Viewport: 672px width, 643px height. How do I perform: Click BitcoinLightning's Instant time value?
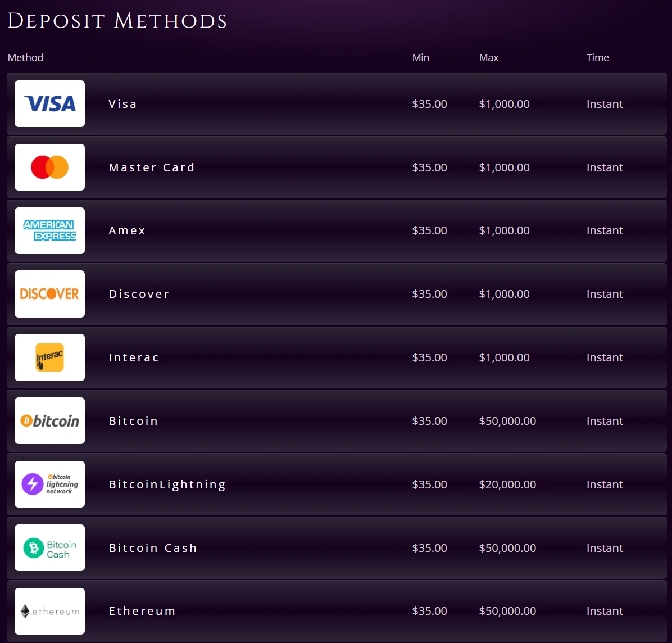[604, 484]
